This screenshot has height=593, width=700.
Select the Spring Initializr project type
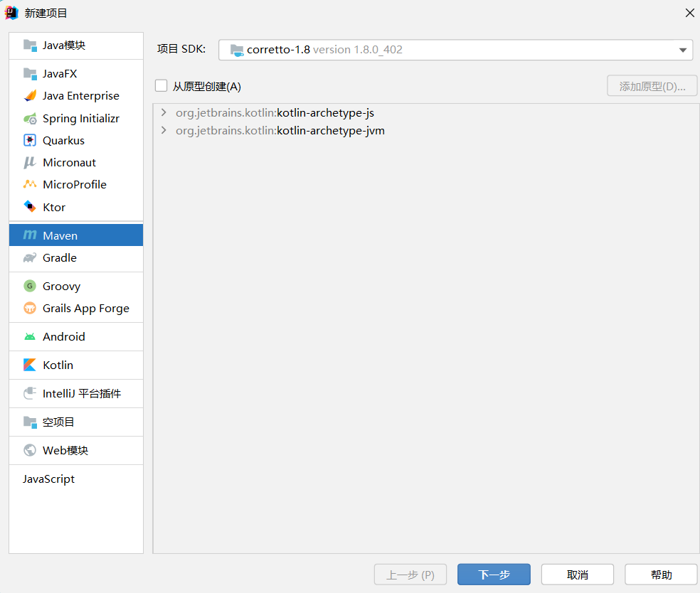point(80,118)
